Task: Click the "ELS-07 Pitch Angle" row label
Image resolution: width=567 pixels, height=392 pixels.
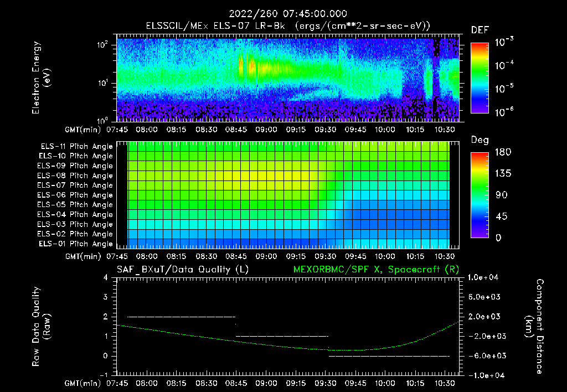Action: pos(75,185)
